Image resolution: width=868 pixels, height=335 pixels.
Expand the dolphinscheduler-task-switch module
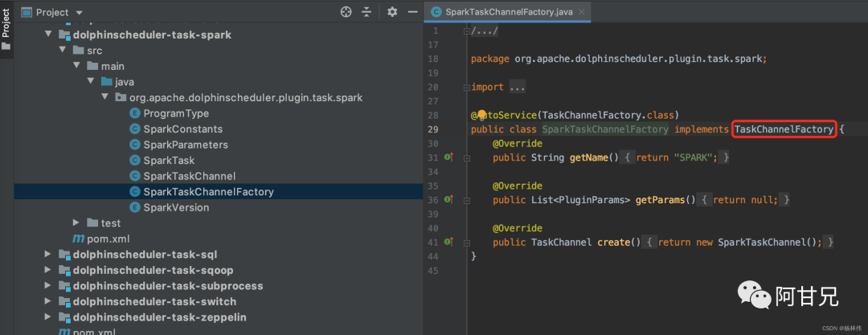(x=49, y=301)
